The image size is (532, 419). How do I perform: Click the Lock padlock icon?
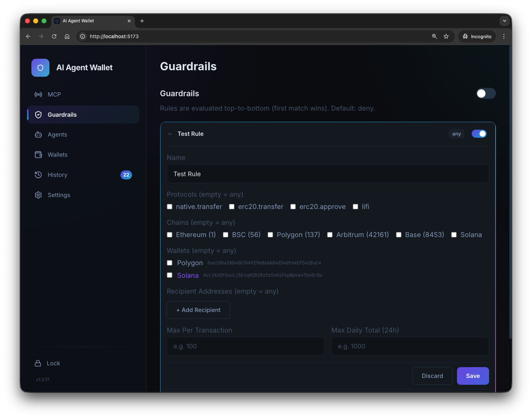38,363
